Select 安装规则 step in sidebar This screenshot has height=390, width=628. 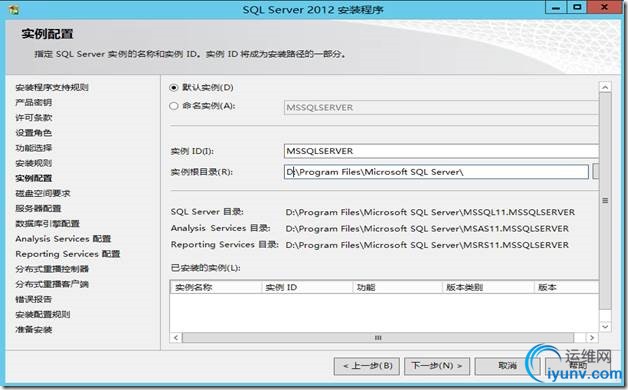click(x=34, y=163)
